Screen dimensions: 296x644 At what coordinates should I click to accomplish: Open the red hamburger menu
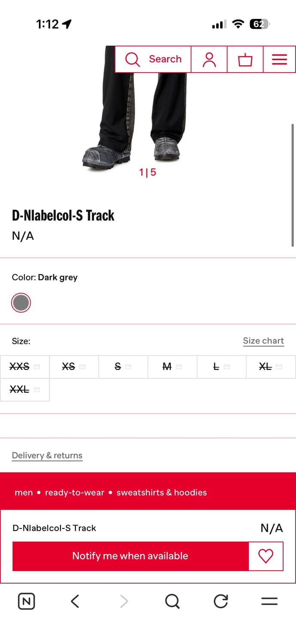(279, 59)
